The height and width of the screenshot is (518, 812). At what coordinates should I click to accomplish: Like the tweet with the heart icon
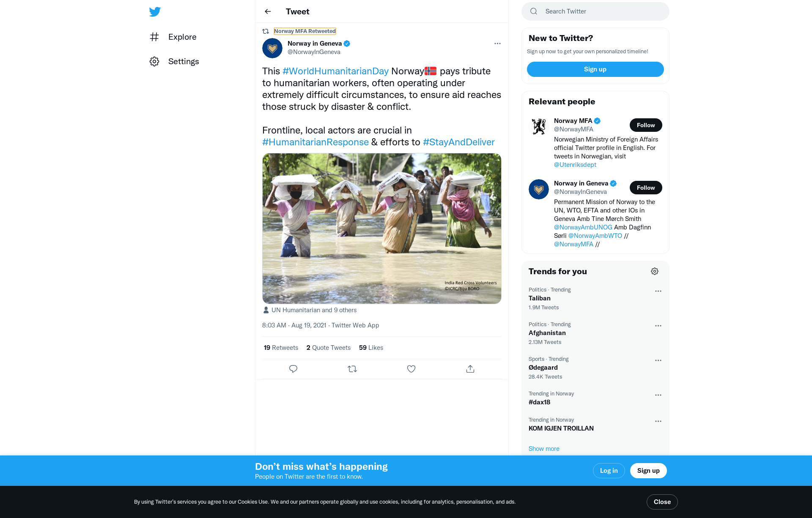point(411,369)
